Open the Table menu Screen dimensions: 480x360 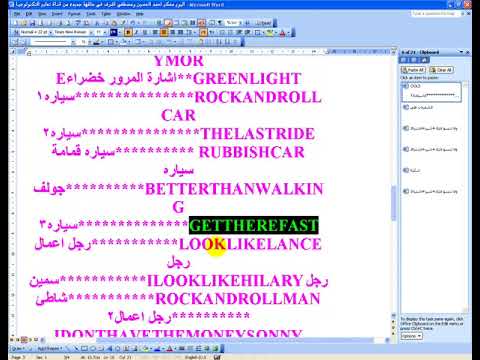click(106, 14)
